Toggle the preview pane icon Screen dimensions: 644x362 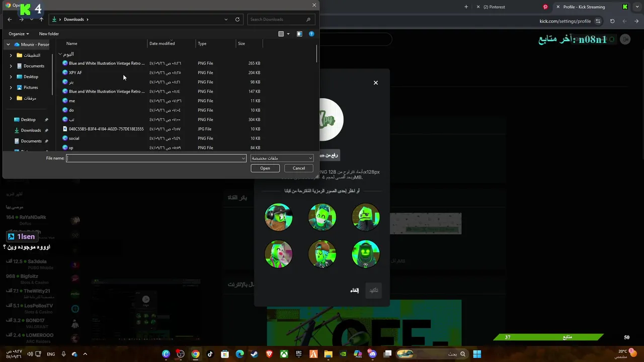click(x=299, y=34)
